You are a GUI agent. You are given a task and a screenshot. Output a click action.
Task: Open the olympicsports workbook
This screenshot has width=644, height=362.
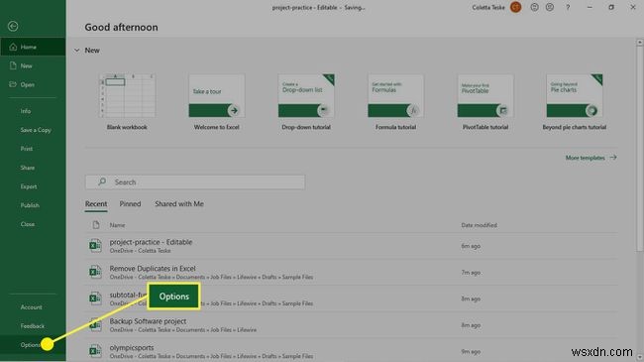pos(351,351)
